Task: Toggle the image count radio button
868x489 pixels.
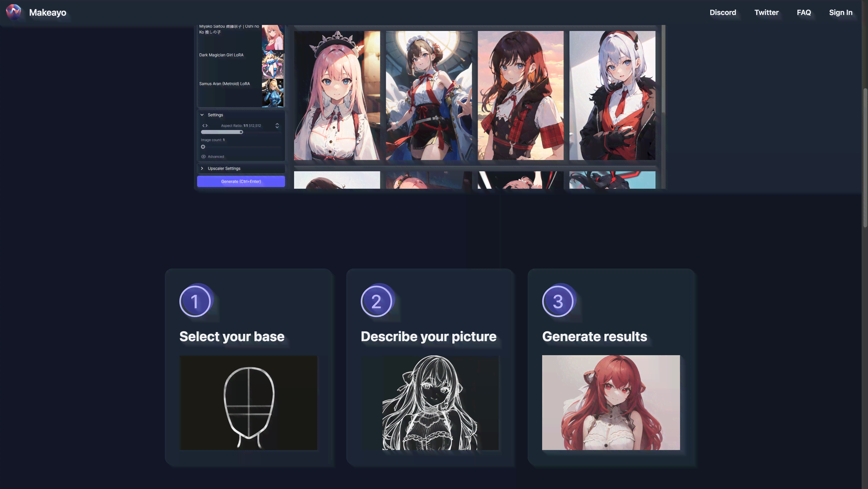Action: pyautogui.click(x=203, y=147)
